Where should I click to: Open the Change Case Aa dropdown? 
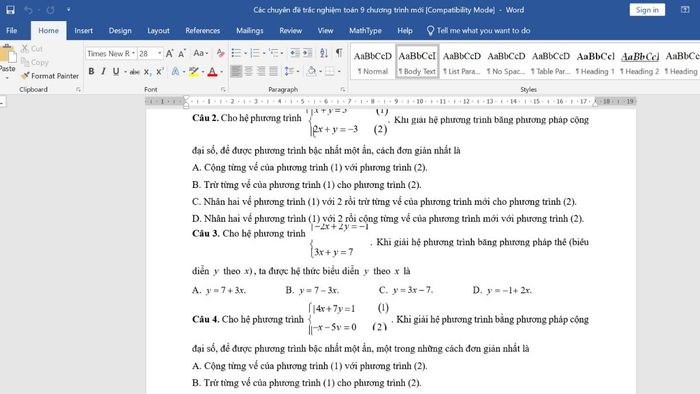pos(200,54)
